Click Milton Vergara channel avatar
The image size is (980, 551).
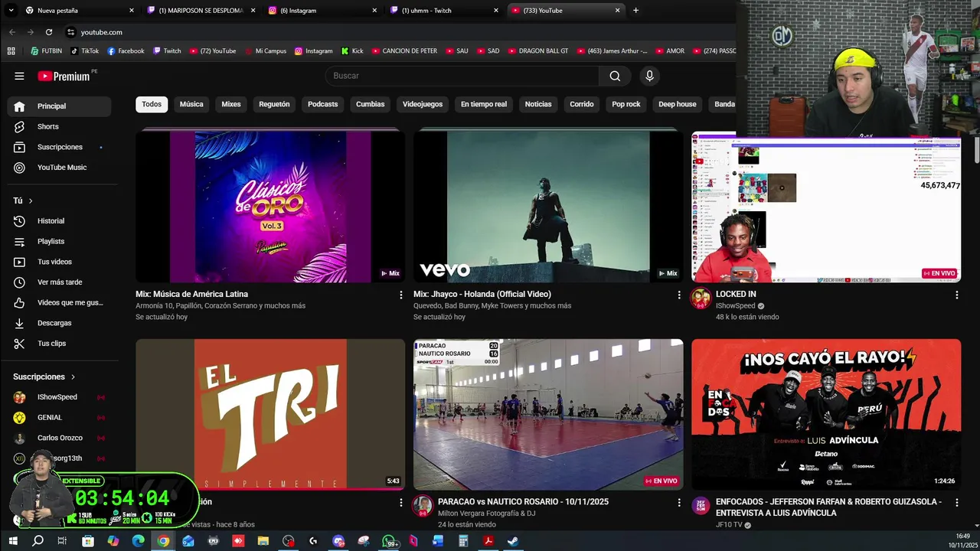coord(423,506)
